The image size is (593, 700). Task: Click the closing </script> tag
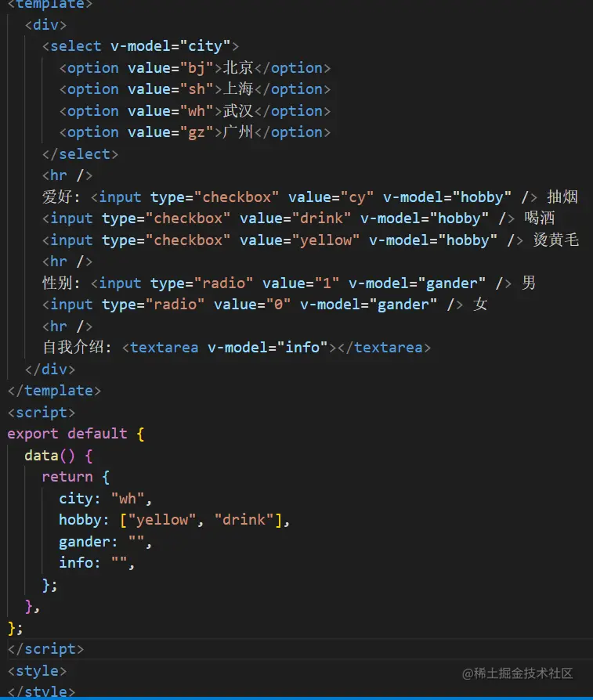coord(46,649)
